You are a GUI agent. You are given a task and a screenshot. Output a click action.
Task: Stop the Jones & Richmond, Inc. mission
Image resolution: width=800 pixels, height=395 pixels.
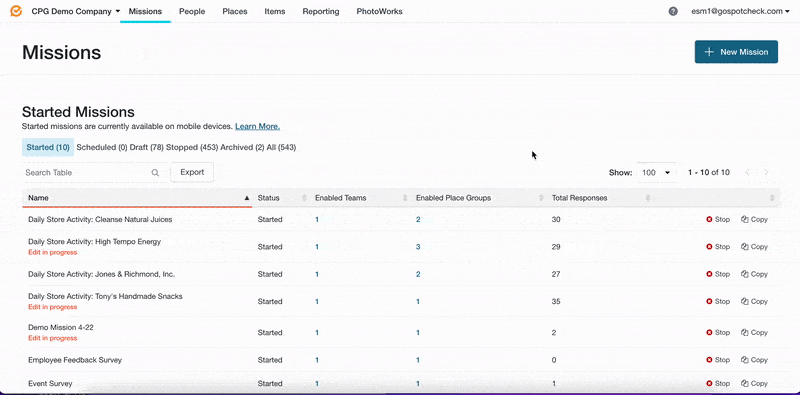click(718, 274)
